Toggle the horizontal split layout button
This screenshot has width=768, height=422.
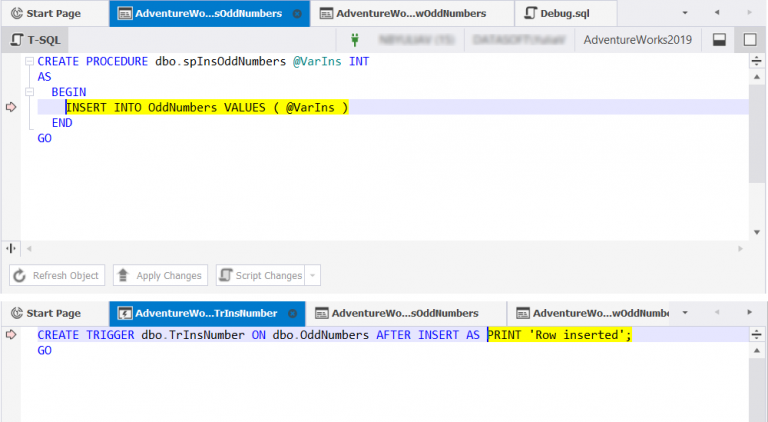tap(718, 40)
